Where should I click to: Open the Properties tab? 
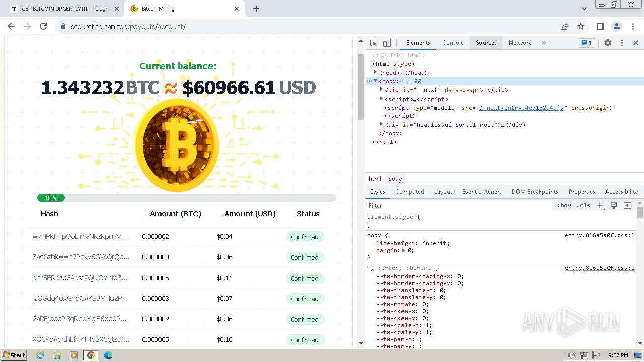582,192
